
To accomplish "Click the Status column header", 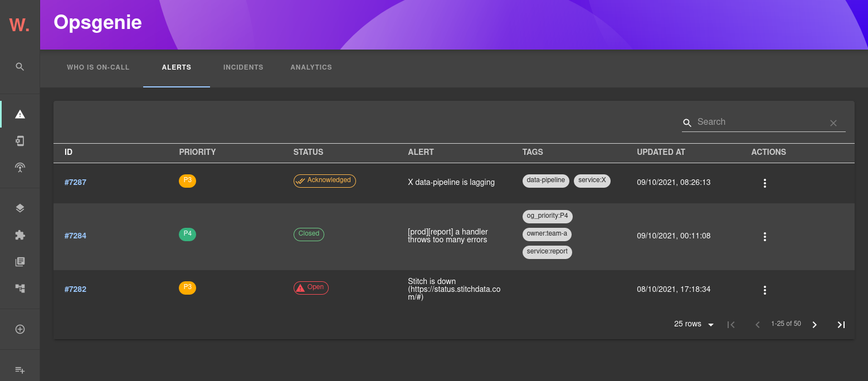I will (x=308, y=152).
